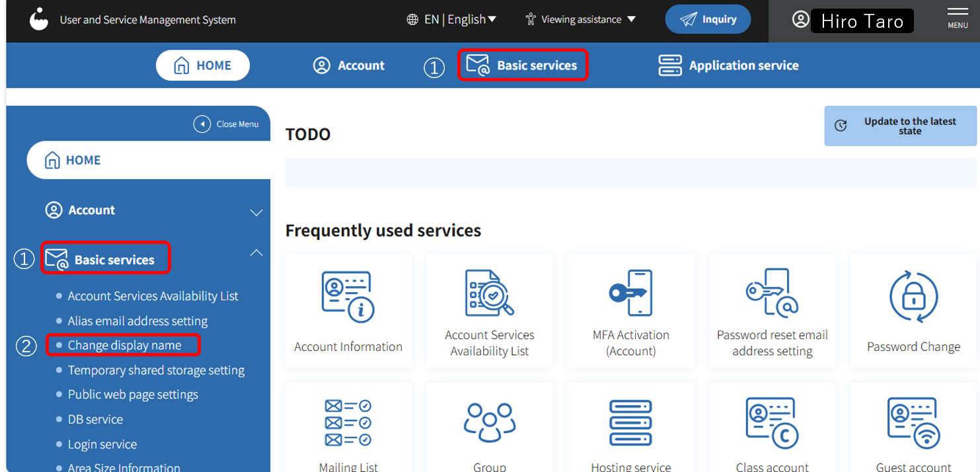The image size is (980, 472).
Task: Open the Class account icon
Action: (772, 423)
